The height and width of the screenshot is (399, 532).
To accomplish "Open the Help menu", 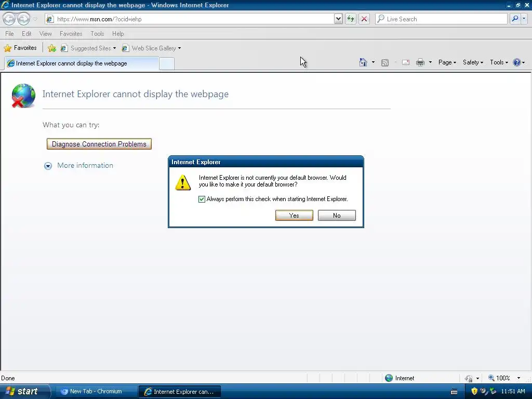I will click(118, 34).
